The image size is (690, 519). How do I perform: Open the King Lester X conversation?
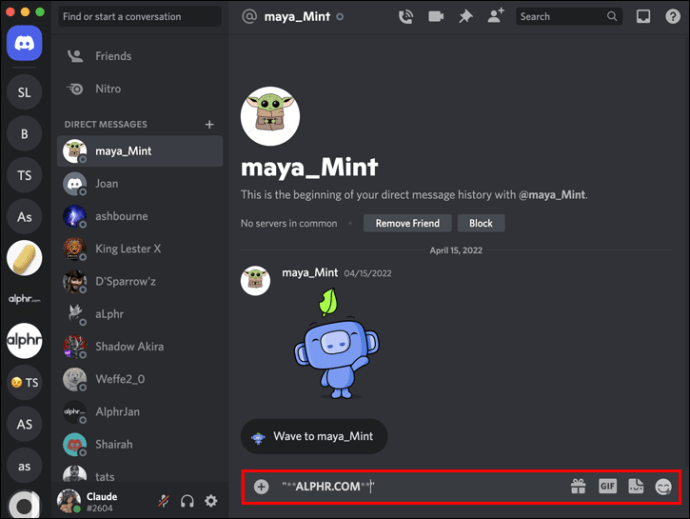click(x=139, y=249)
